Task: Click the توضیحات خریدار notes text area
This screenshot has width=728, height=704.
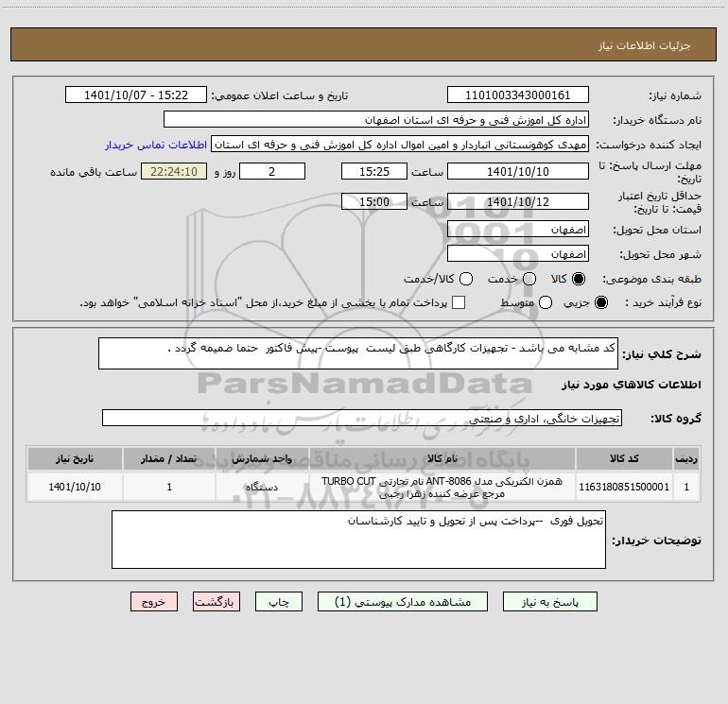Action: (358, 540)
